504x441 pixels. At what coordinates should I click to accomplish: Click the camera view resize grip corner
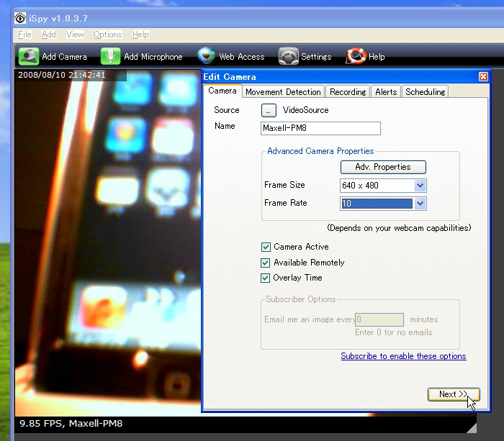click(472, 427)
